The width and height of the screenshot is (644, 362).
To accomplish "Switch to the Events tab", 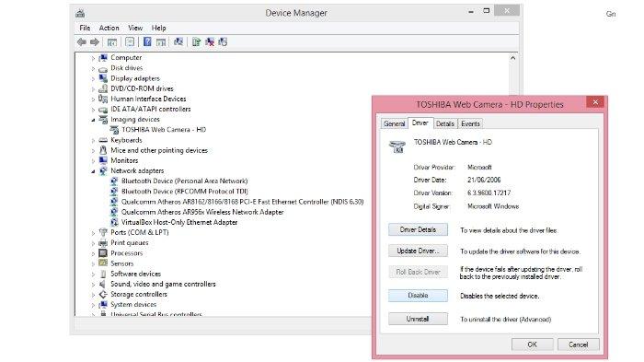I will pyautogui.click(x=470, y=123).
